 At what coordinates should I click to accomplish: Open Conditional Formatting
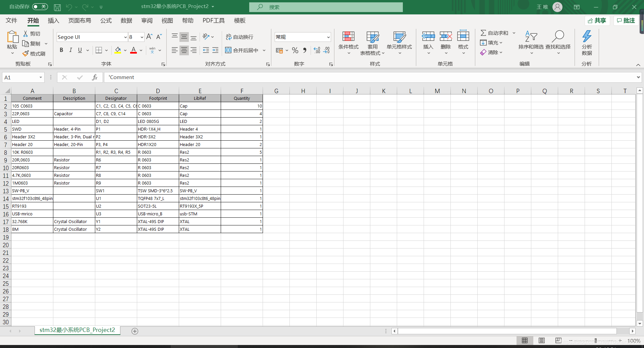tap(348, 43)
